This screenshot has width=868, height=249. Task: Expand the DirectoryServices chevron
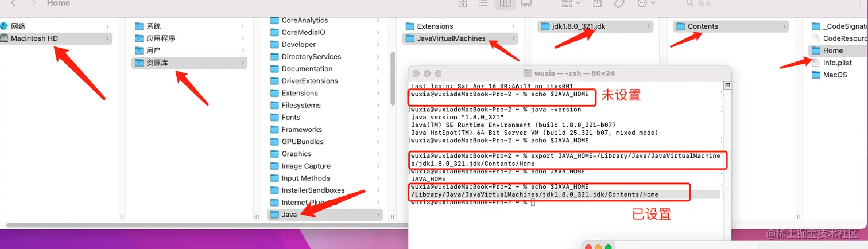(x=378, y=57)
